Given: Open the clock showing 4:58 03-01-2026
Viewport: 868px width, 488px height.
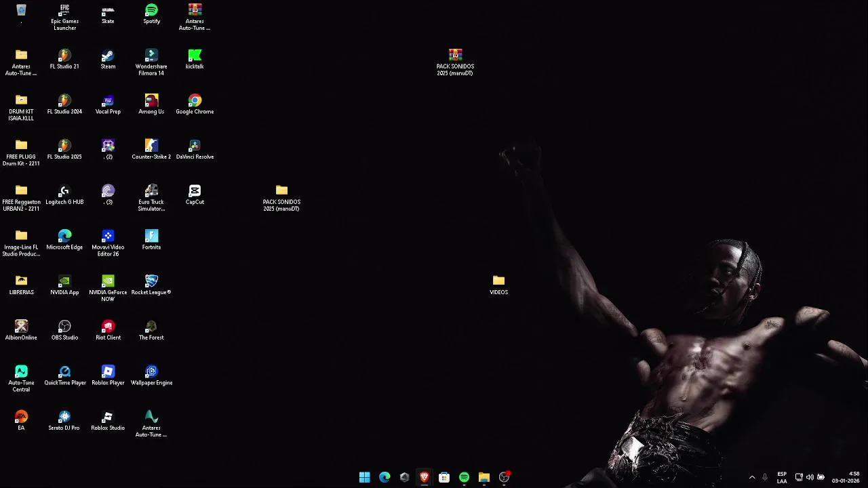Looking at the screenshot, I should pos(846,477).
